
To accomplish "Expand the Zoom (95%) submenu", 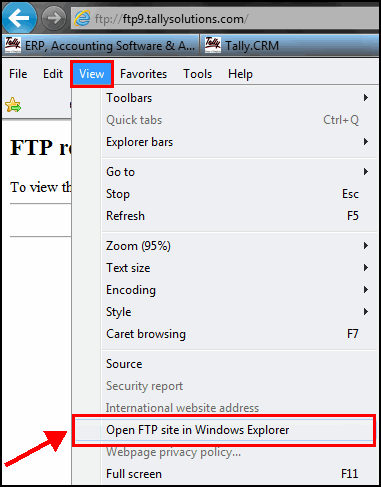I will click(x=238, y=246).
